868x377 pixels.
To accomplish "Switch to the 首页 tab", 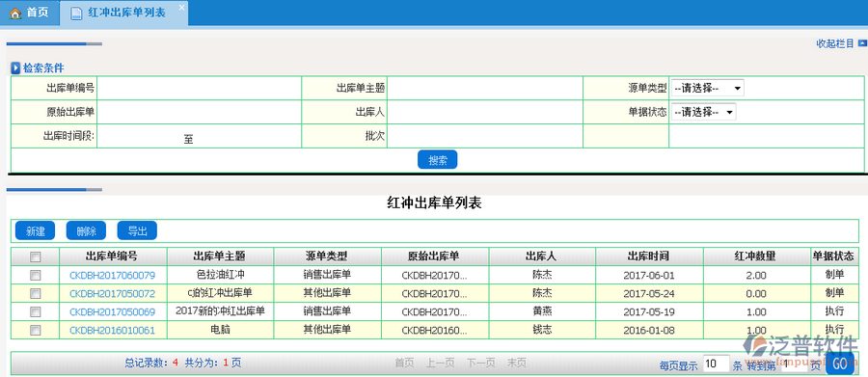I will 29,13.
